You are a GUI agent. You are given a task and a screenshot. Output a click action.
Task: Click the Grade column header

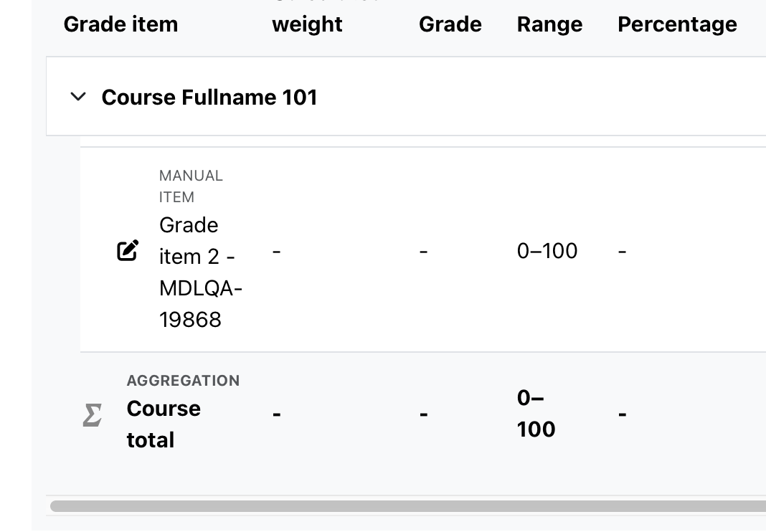pos(450,24)
